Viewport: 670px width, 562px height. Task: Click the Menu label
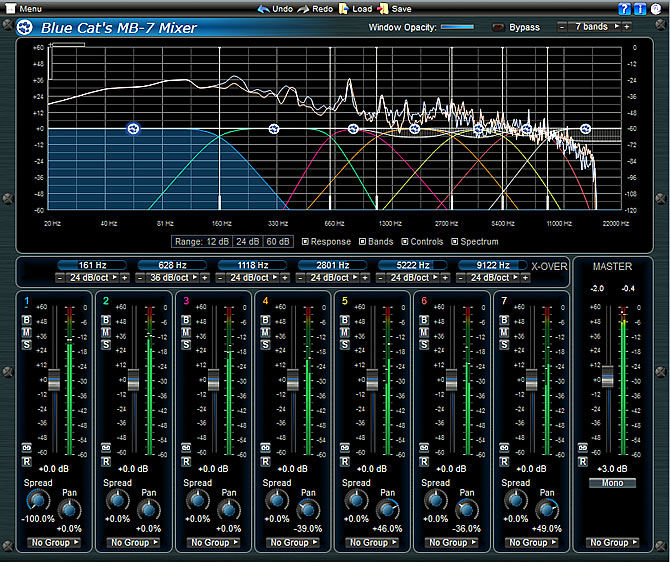tap(31, 9)
